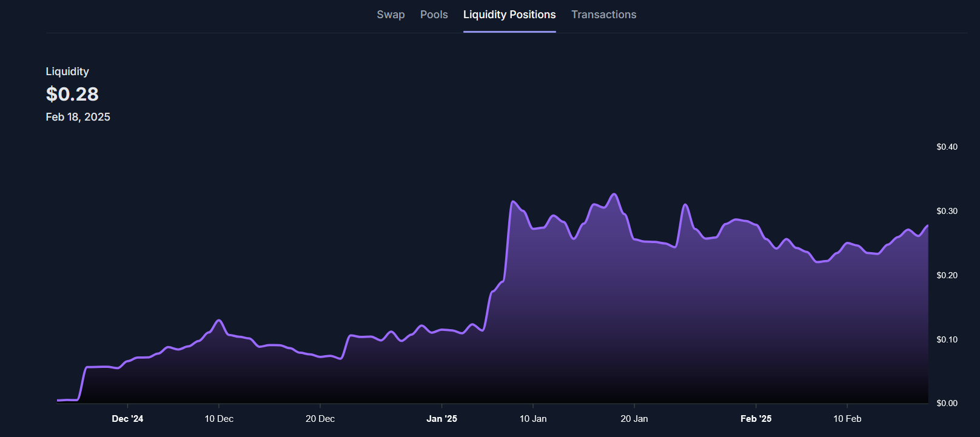The image size is (980, 437).
Task: Click the Dec '24 axis label
Action: (127, 419)
